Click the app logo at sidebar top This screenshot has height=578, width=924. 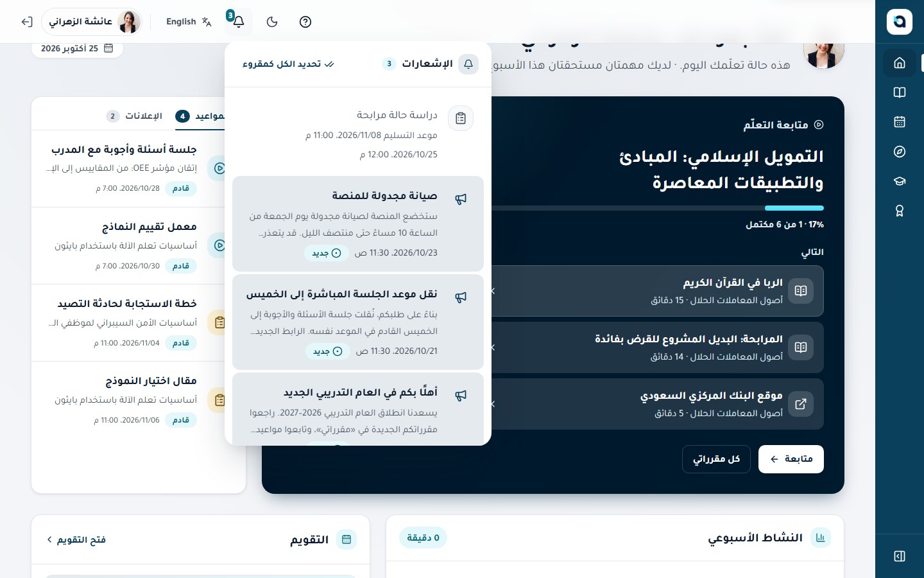(899, 22)
